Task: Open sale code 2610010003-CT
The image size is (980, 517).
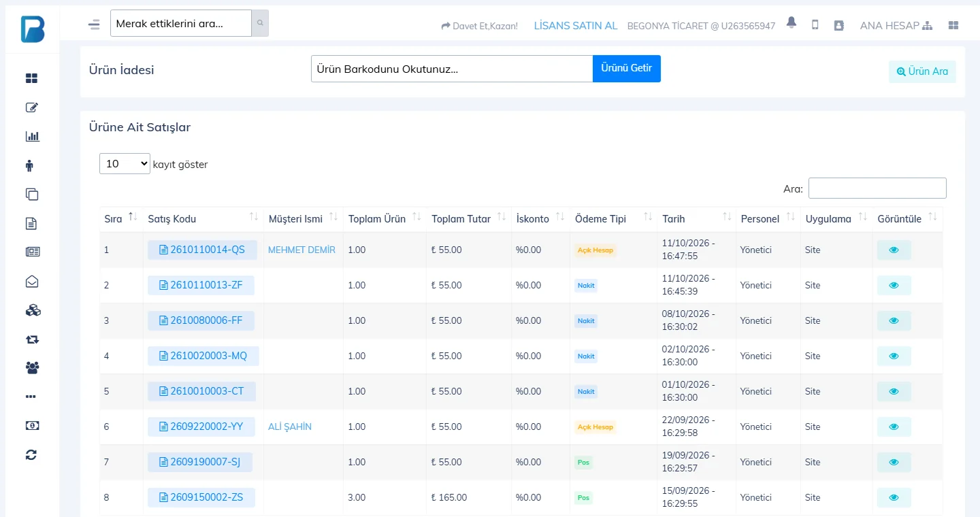Action: point(201,391)
